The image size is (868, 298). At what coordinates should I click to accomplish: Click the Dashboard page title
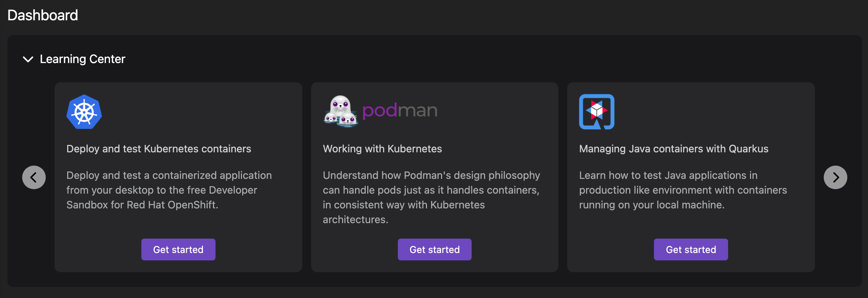pos(43,15)
